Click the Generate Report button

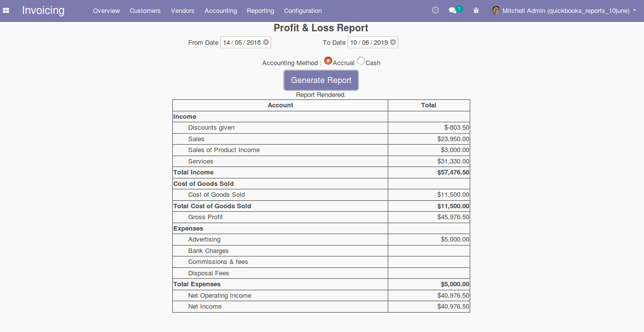coord(321,80)
